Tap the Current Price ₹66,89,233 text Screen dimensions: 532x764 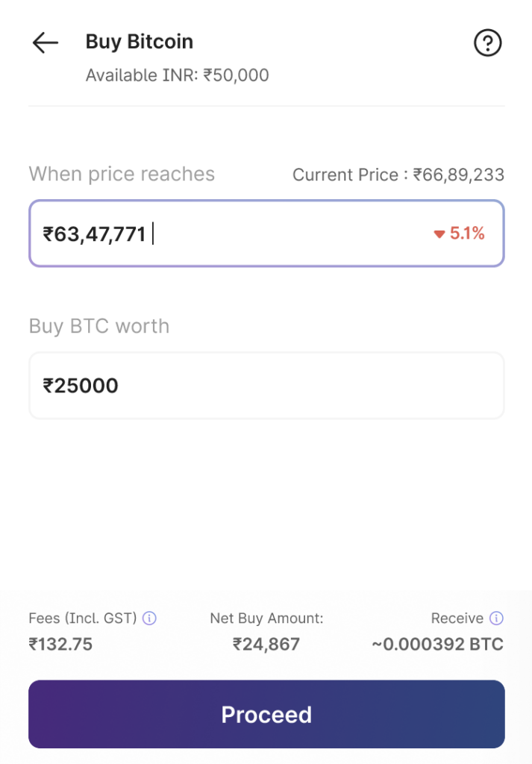click(x=398, y=175)
